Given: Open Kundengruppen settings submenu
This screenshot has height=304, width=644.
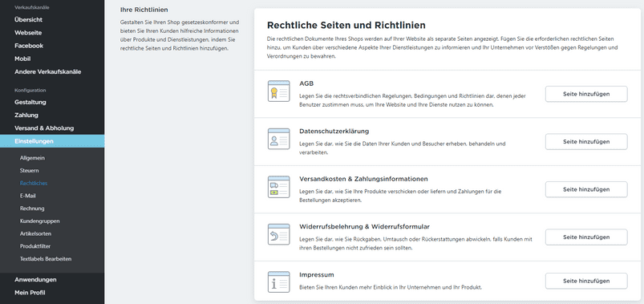Looking at the screenshot, I should [x=40, y=221].
